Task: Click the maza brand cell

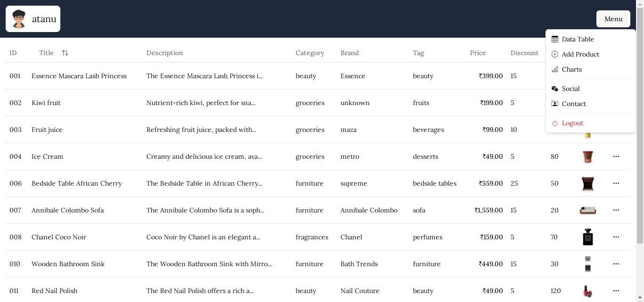Action: pyautogui.click(x=348, y=130)
